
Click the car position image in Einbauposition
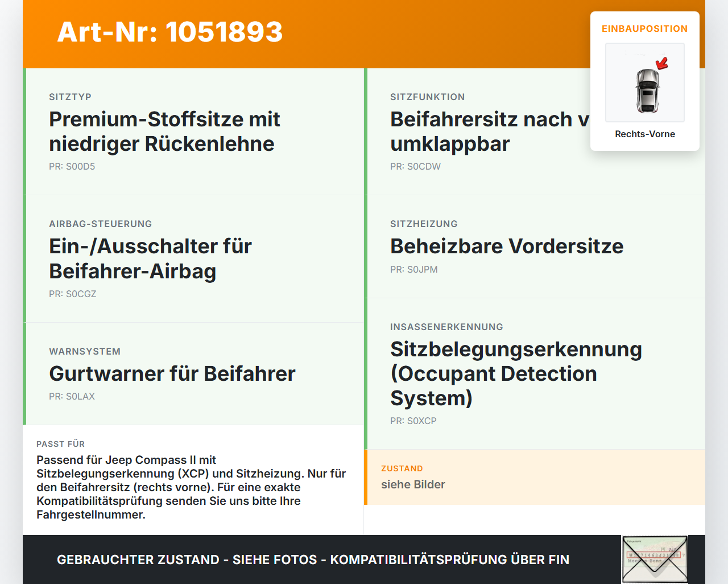645,83
